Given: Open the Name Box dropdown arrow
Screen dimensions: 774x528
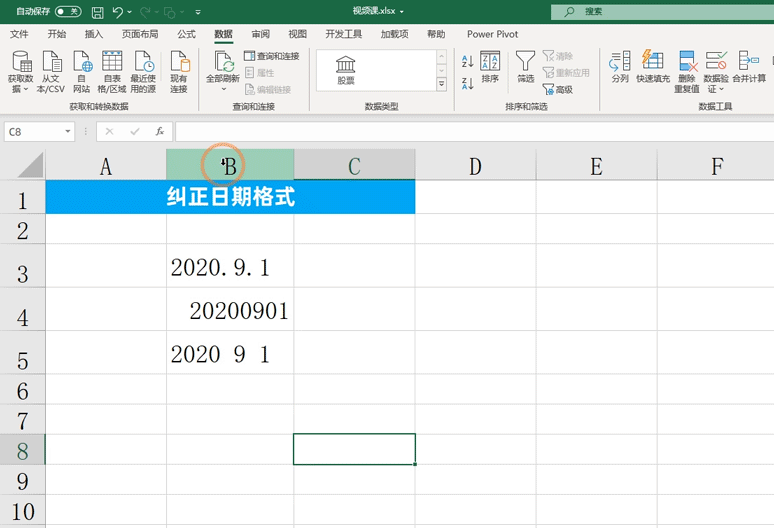Looking at the screenshot, I should [x=68, y=132].
